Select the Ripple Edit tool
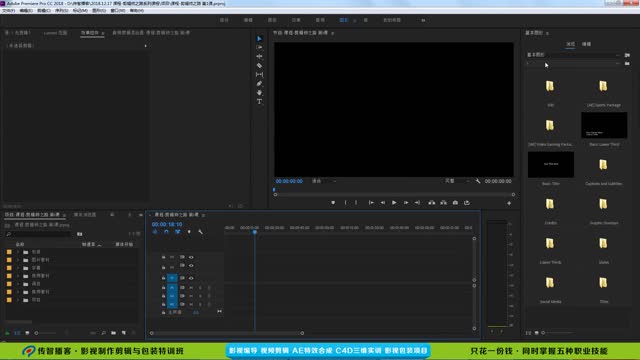The image size is (640, 360). (259, 56)
